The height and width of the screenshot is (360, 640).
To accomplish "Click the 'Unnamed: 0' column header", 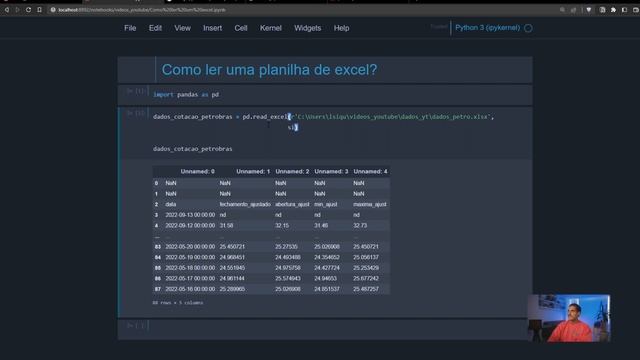I will (x=198, y=171).
